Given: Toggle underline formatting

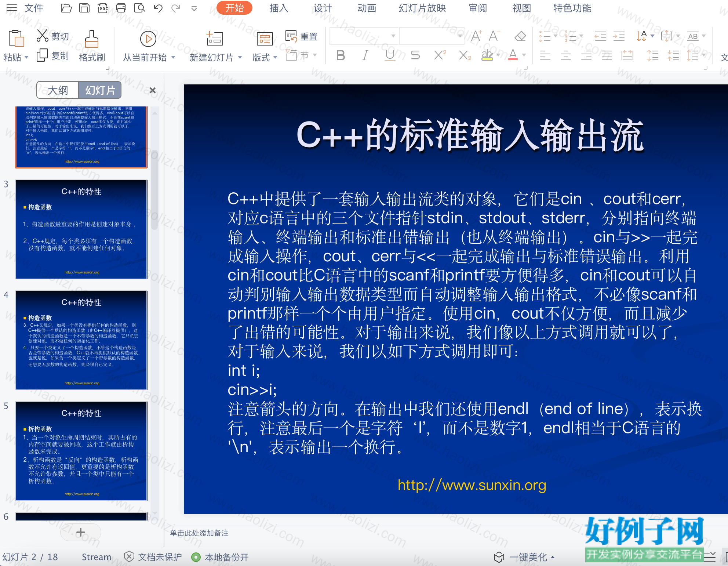Looking at the screenshot, I should (390, 55).
